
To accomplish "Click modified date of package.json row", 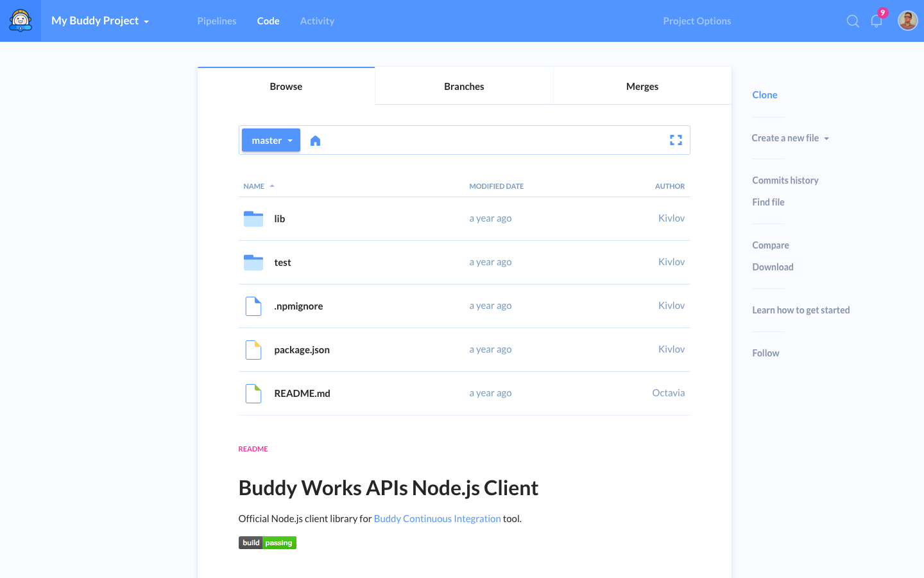I will (490, 349).
